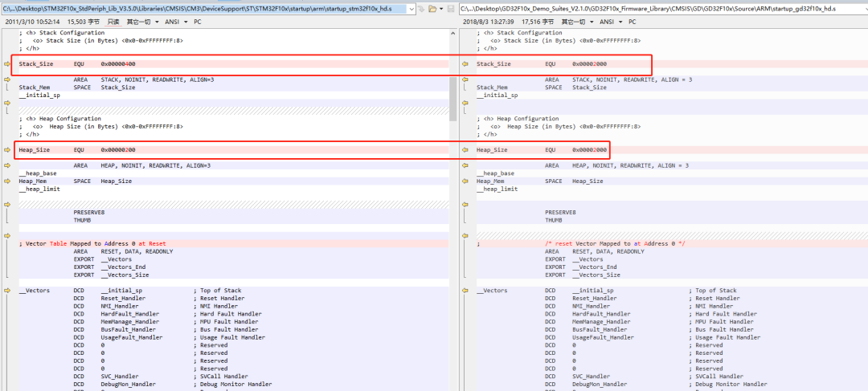Click Stack_Size value 0x00002000 in right pane
This screenshot has width=868, height=391.
coord(590,64)
